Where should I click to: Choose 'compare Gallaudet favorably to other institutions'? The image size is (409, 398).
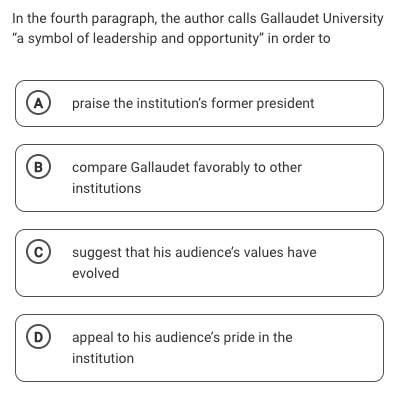199,178
